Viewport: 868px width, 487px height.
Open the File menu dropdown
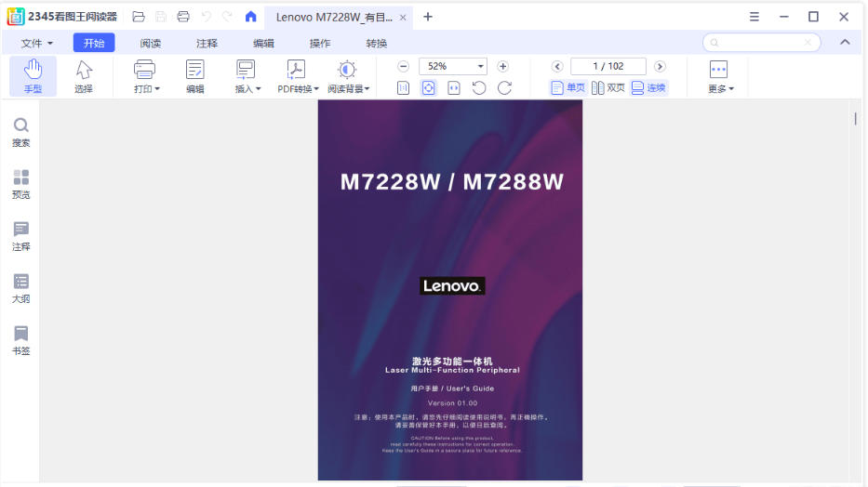[37, 43]
